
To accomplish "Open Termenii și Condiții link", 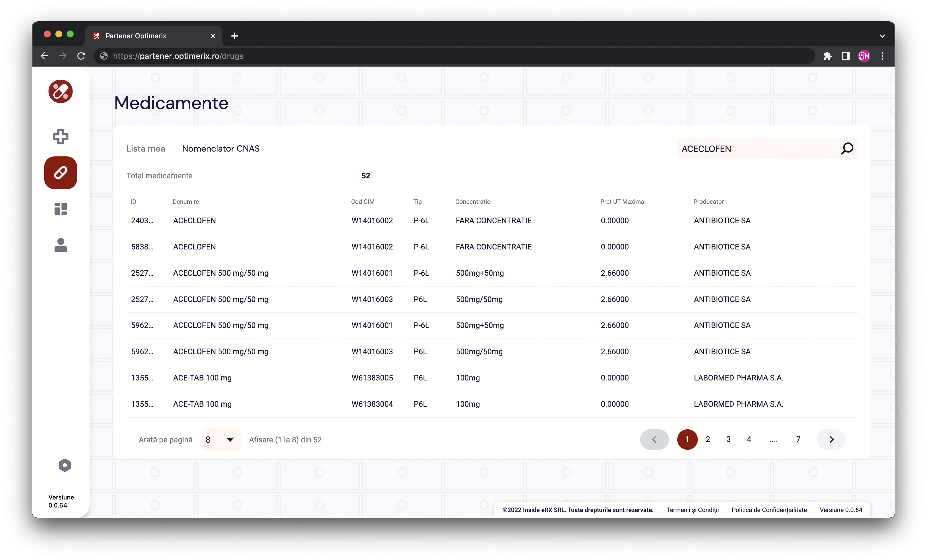I will click(x=693, y=510).
